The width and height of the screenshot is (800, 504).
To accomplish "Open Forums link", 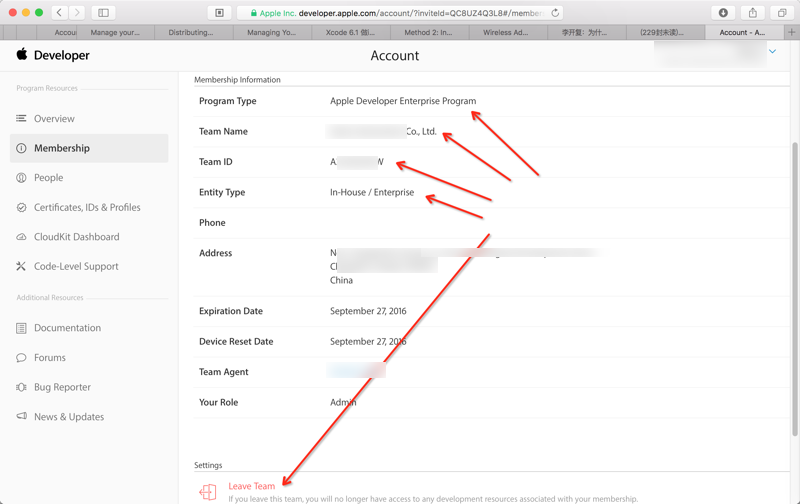I will pyautogui.click(x=50, y=358).
